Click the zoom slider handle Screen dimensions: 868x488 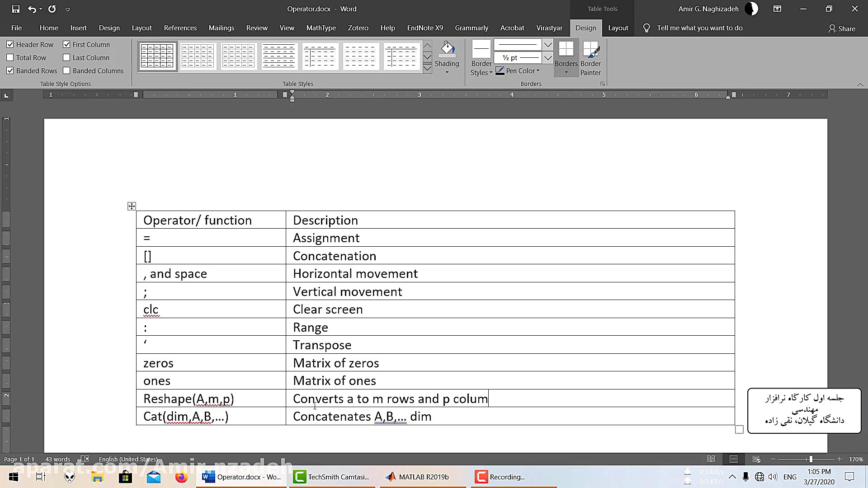point(811,459)
